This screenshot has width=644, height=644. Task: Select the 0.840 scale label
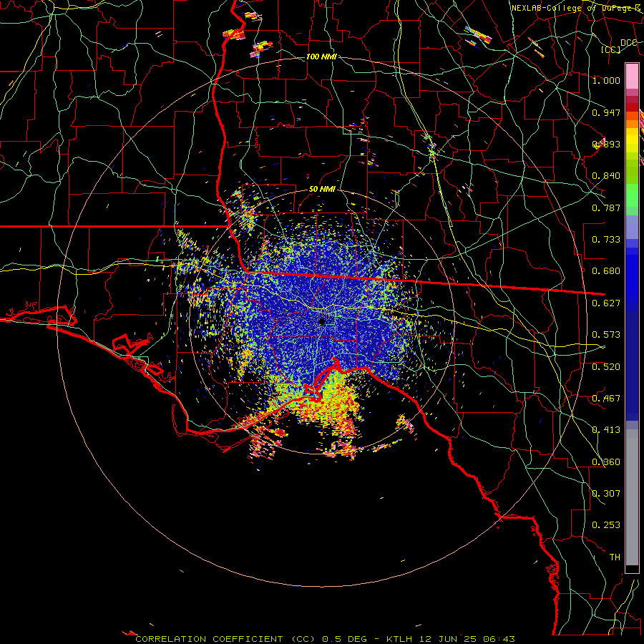point(606,176)
